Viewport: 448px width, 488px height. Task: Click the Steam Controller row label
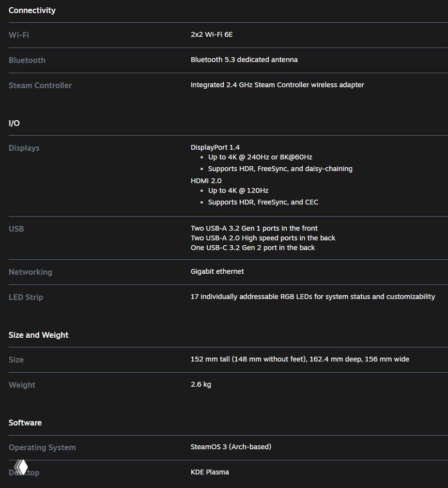[x=40, y=85]
